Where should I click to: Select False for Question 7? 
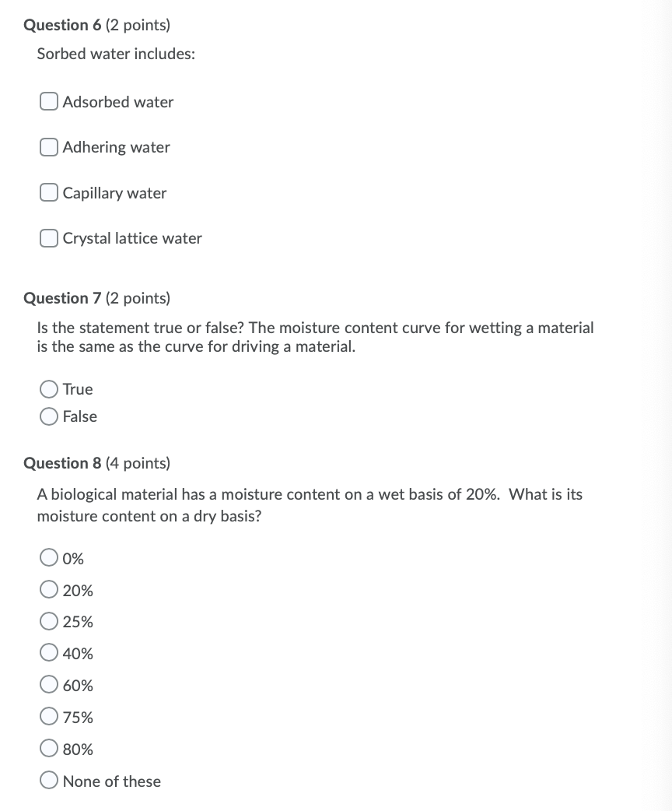pyautogui.click(x=48, y=416)
